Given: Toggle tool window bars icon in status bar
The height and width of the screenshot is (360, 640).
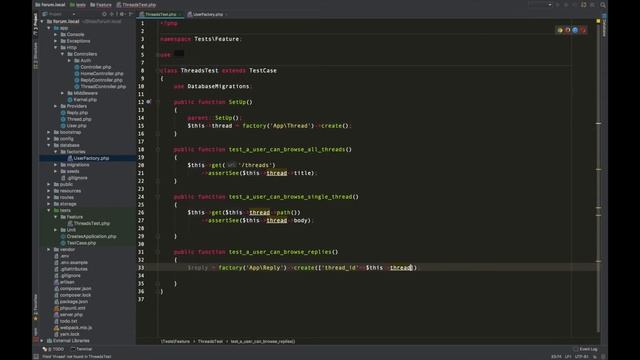Looking at the screenshot, I should click(x=36, y=356).
